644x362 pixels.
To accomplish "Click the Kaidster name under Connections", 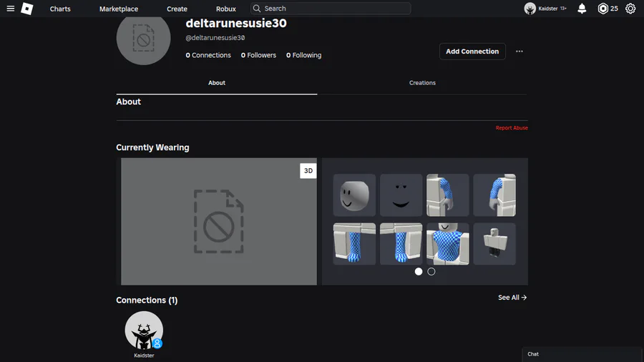I will point(144,356).
